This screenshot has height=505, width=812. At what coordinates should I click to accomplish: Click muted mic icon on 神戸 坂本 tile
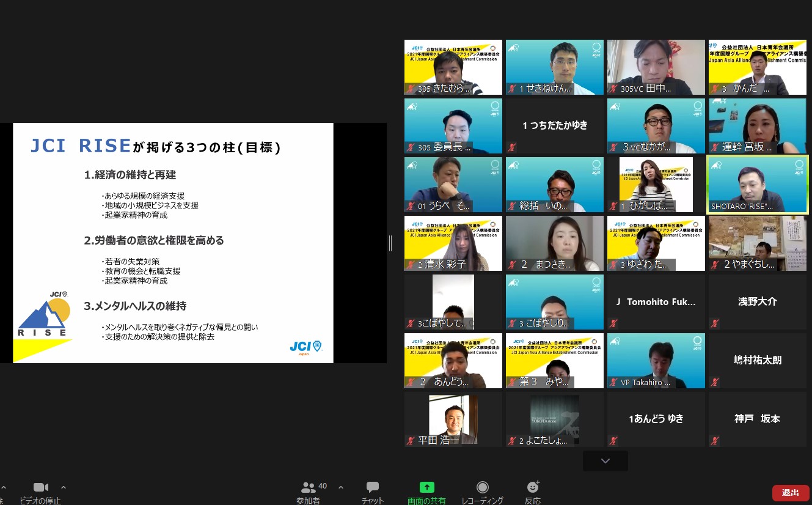(x=715, y=441)
